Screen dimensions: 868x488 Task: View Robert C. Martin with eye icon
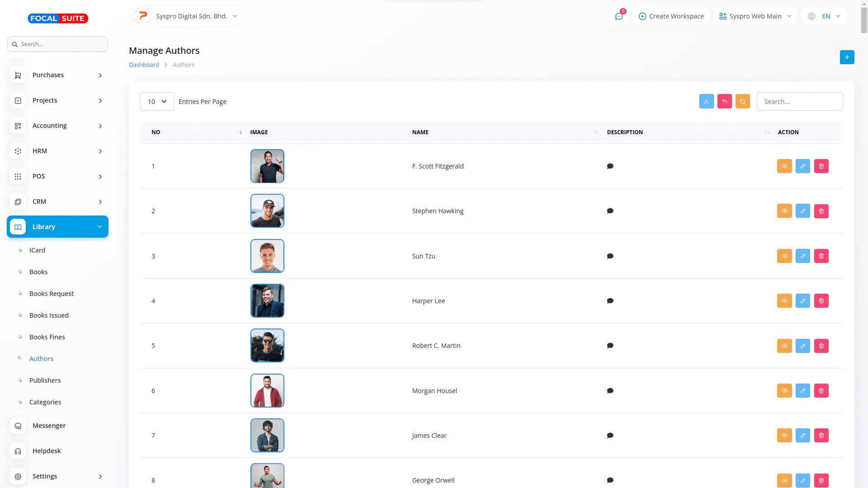pyautogui.click(x=784, y=346)
